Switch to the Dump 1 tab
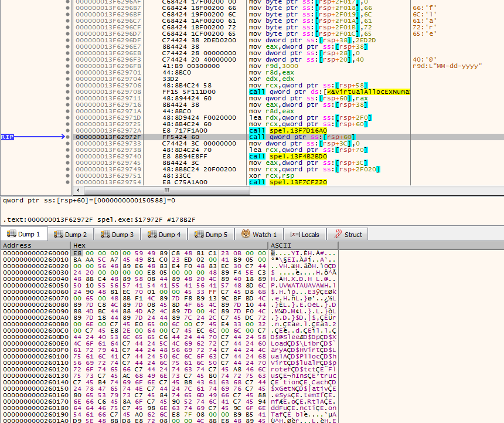The image size is (504, 423). (24, 234)
